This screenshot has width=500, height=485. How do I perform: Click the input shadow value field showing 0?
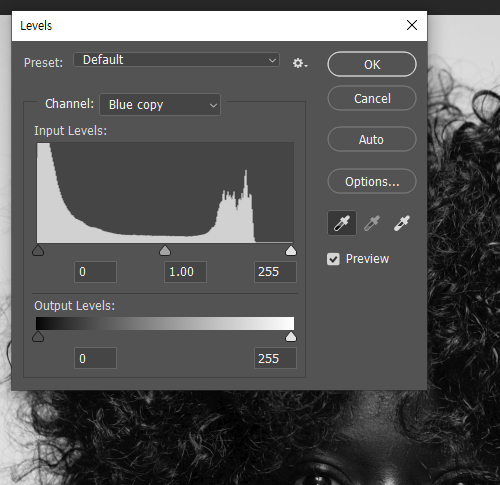(x=95, y=272)
